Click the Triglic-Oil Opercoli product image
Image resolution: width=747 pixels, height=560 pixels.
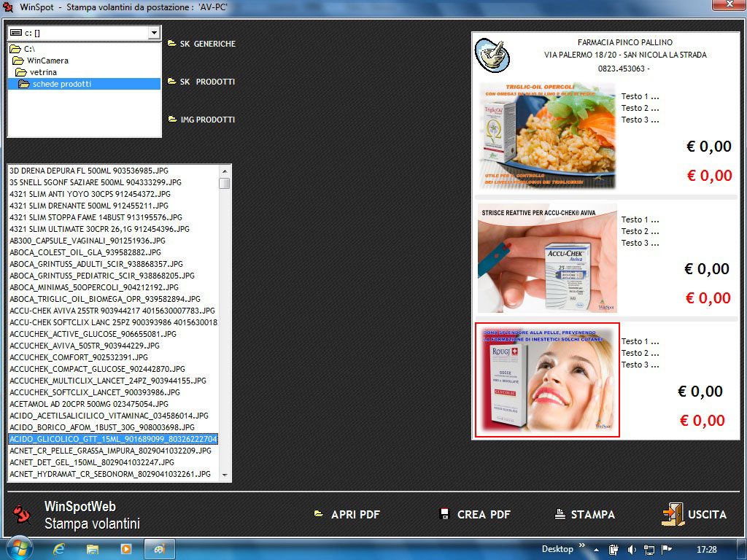point(547,135)
